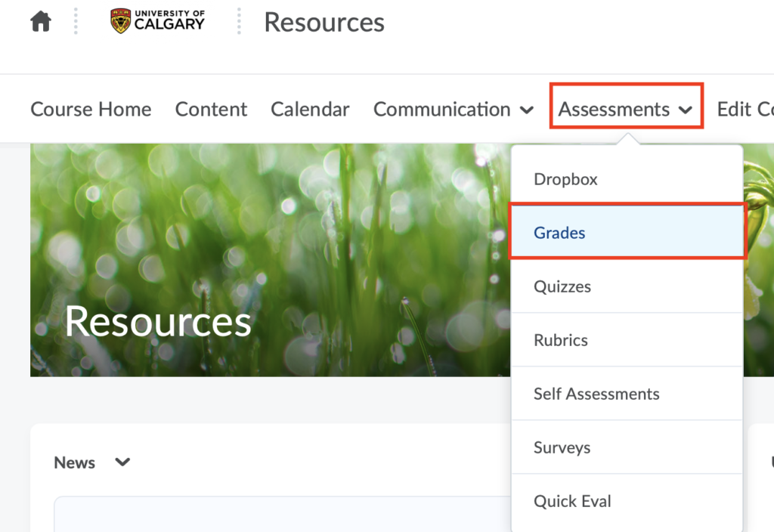Go to the home page icon

tap(41, 22)
